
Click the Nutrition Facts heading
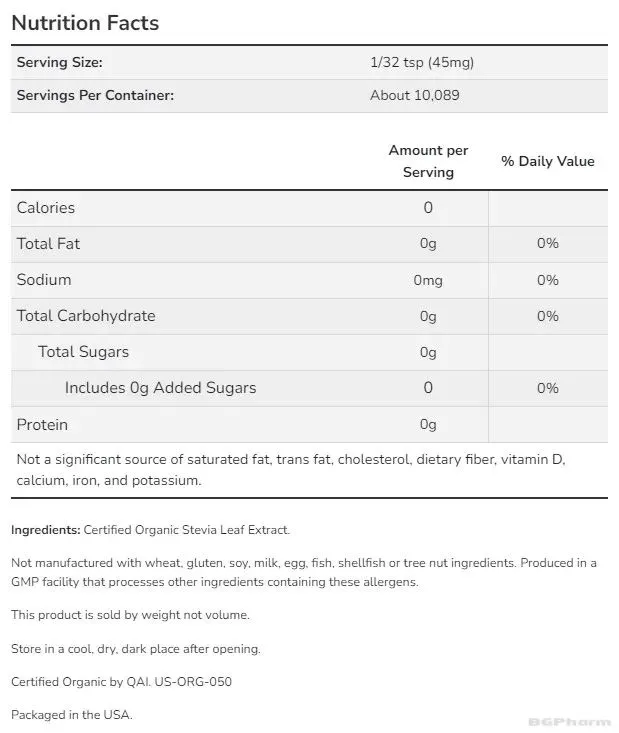click(85, 23)
